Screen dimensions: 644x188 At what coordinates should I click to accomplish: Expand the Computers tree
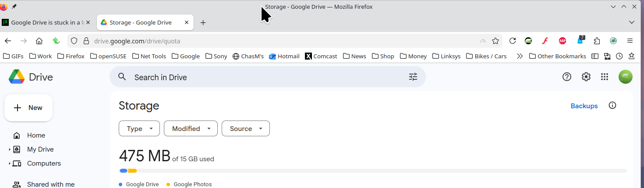(x=10, y=163)
